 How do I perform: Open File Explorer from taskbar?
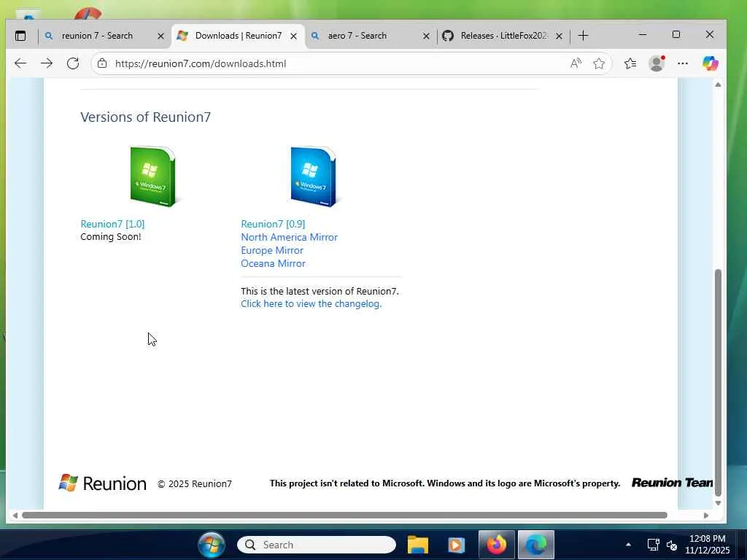(418, 545)
